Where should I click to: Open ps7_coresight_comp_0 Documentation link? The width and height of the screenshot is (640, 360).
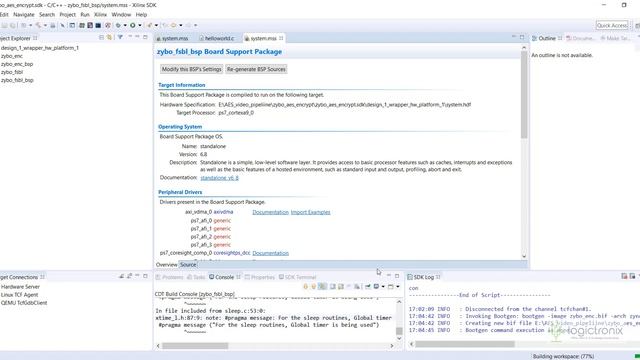tap(270, 253)
